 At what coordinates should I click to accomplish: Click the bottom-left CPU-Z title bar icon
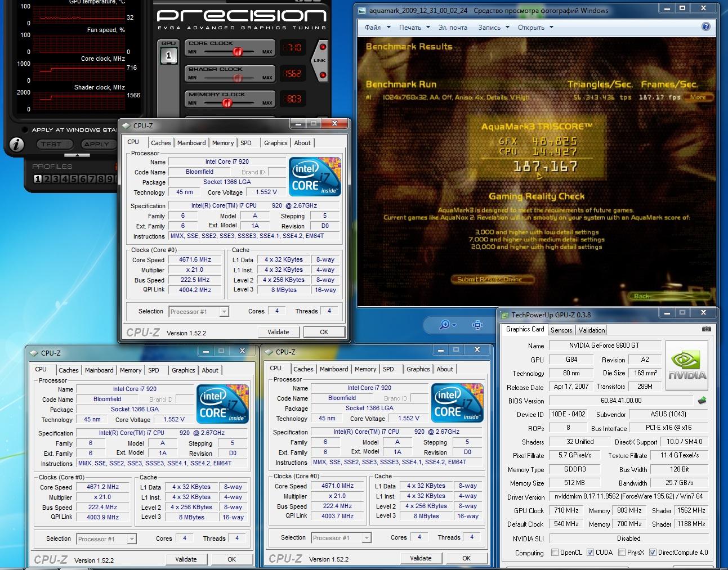(x=34, y=353)
